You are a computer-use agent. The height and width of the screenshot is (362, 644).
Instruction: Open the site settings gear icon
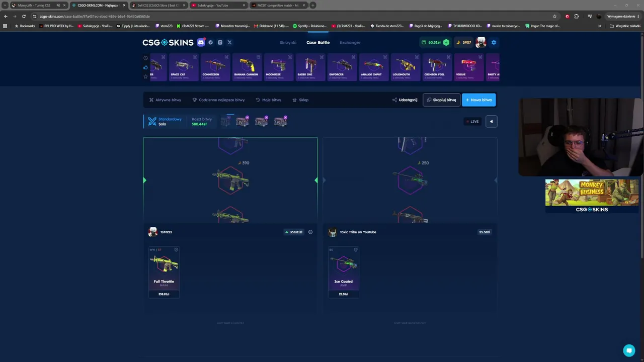tap(494, 42)
